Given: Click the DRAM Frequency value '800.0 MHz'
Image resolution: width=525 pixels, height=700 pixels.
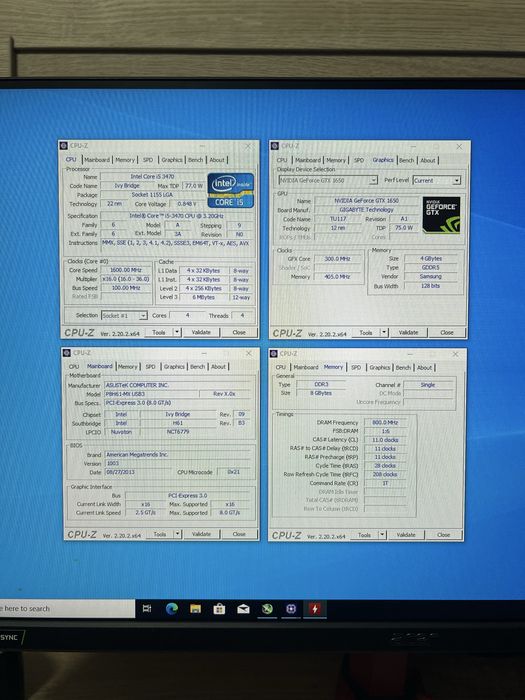Looking at the screenshot, I should click(x=385, y=422).
